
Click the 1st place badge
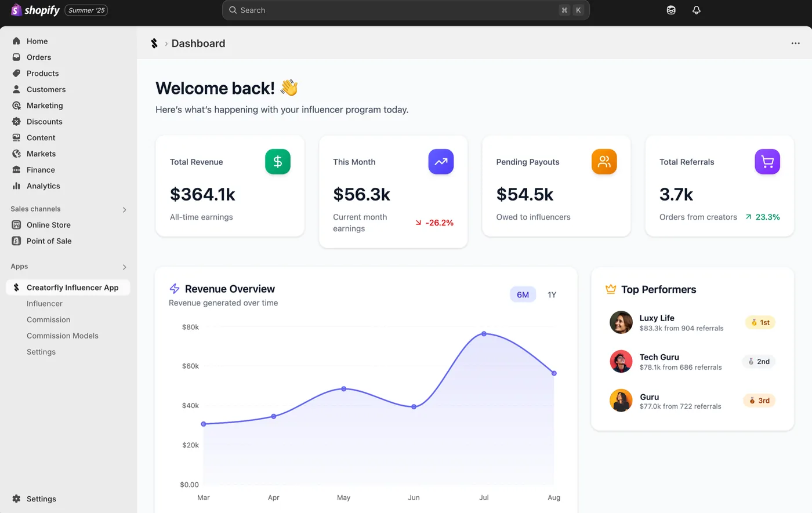pyautogui.click(x=760, y=322)
